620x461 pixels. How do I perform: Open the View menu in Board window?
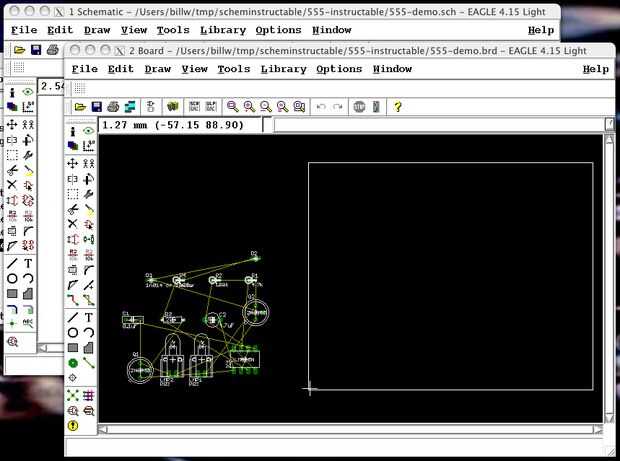[195, 69]
